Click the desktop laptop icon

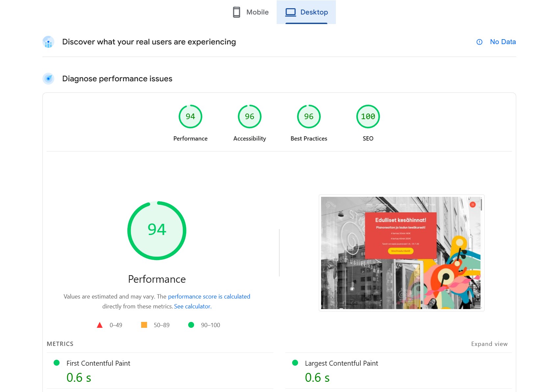click(290, 12)
